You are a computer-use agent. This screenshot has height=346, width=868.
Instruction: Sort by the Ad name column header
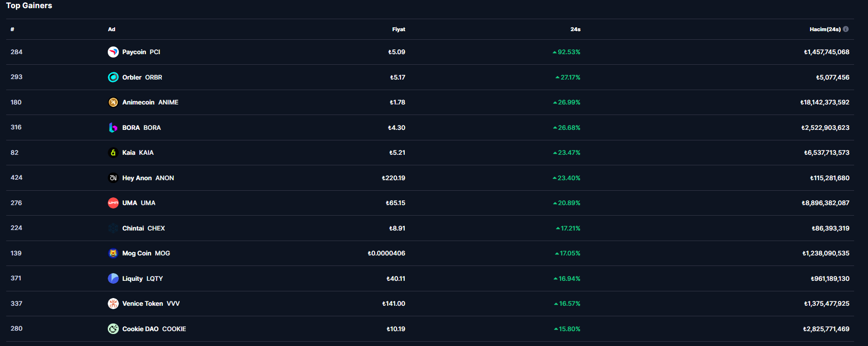[x=112, y=29]
